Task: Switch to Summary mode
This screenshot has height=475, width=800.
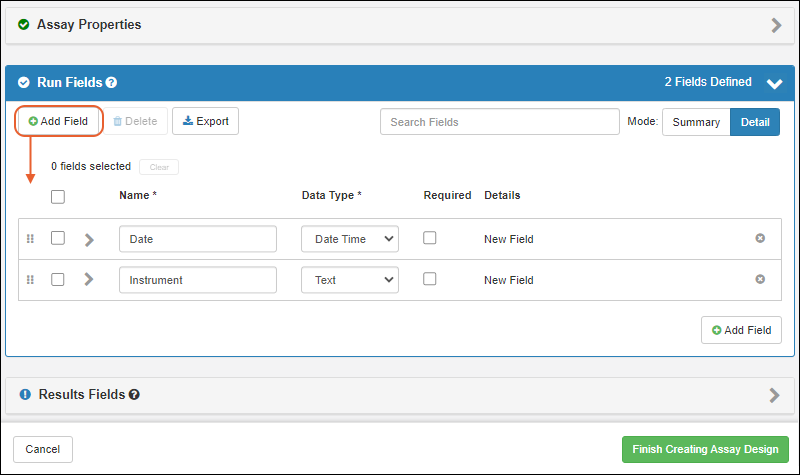Action: [695, 122]
